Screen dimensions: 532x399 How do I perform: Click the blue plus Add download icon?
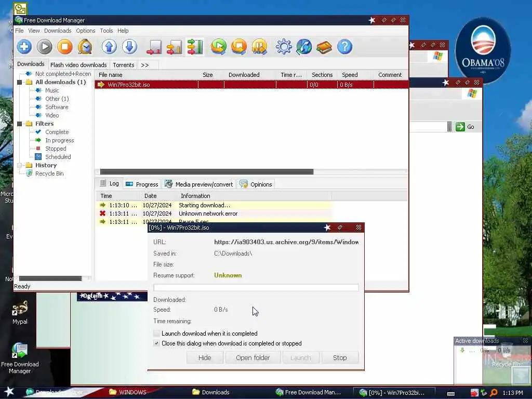[24, 47]
